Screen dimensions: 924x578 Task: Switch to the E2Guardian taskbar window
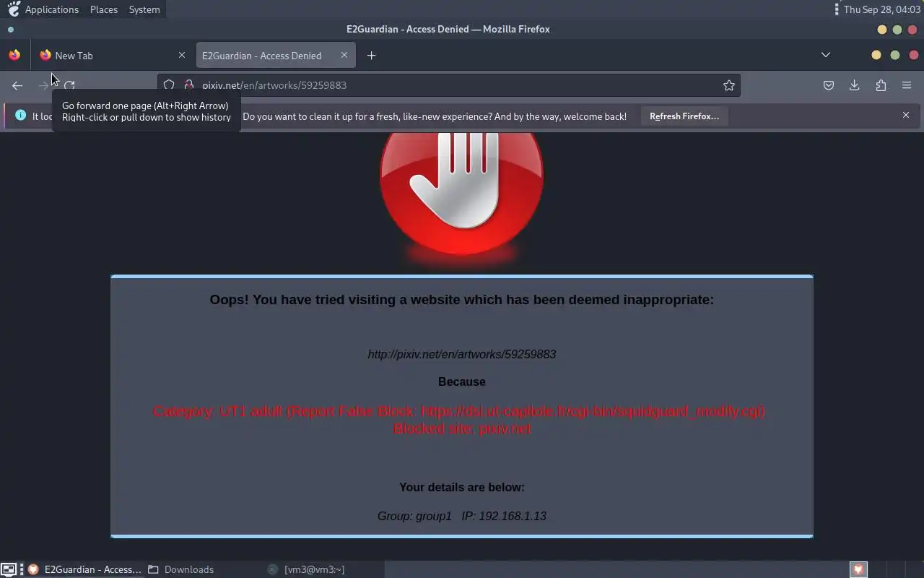point(85,569)
